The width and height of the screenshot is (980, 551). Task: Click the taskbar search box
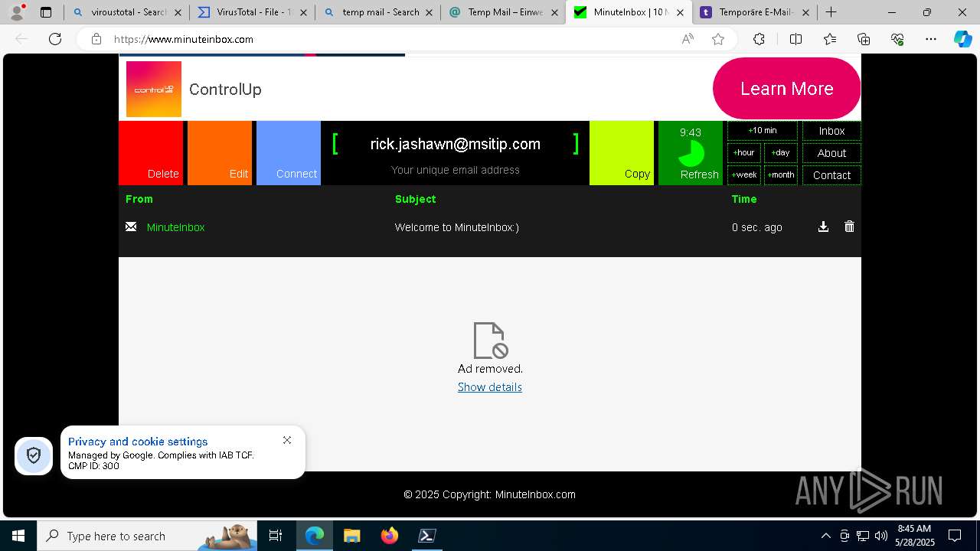tap(147, 536)
